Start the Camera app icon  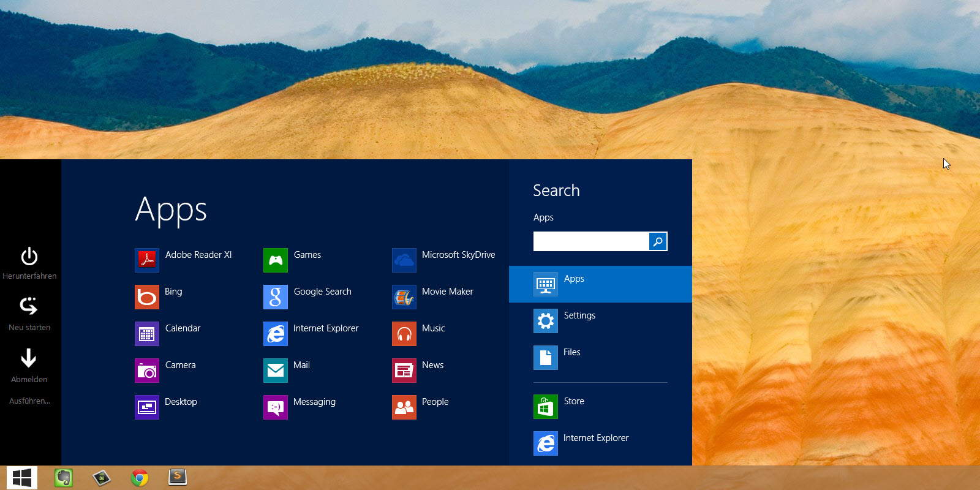click(147, 371)
